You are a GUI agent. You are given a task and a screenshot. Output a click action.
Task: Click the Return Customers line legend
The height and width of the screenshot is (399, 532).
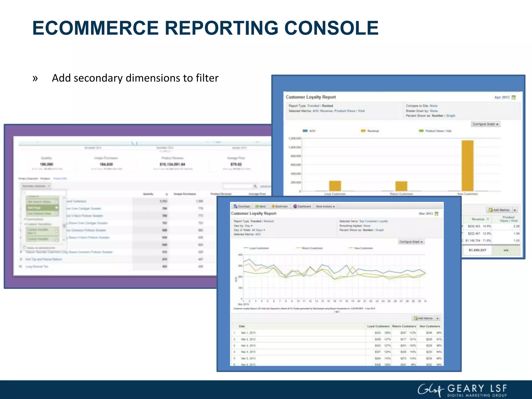309,248
